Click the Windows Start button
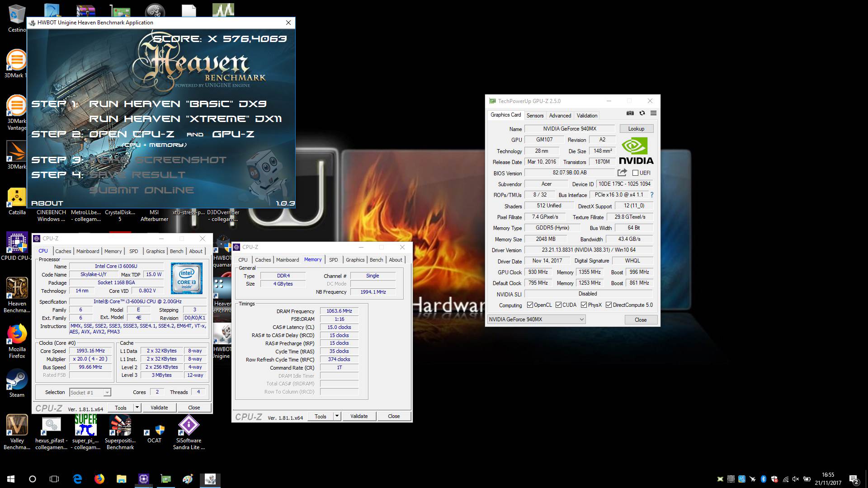This screenshot has height=488, width=868. pyautogui.click(x=11, y=479)
